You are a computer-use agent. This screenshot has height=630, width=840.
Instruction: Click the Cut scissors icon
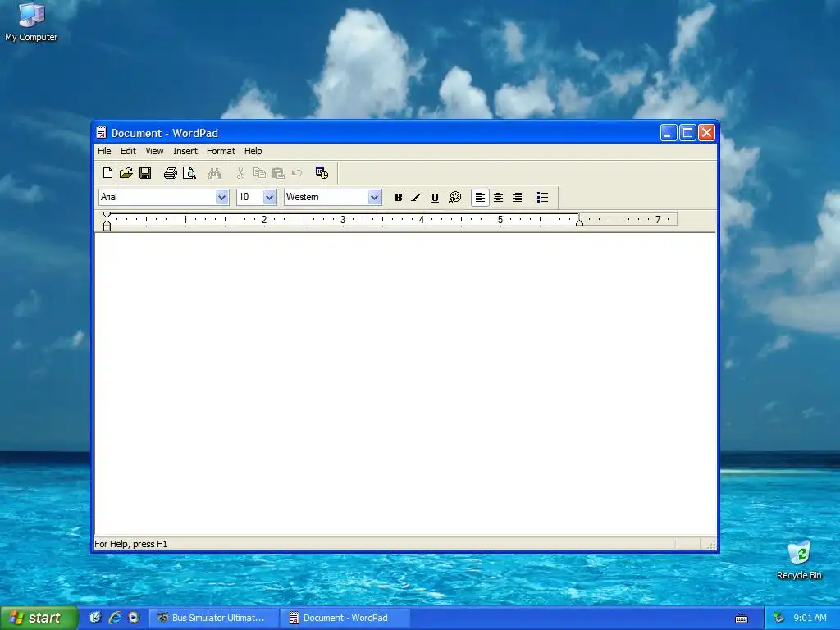[x=240, y=173]
